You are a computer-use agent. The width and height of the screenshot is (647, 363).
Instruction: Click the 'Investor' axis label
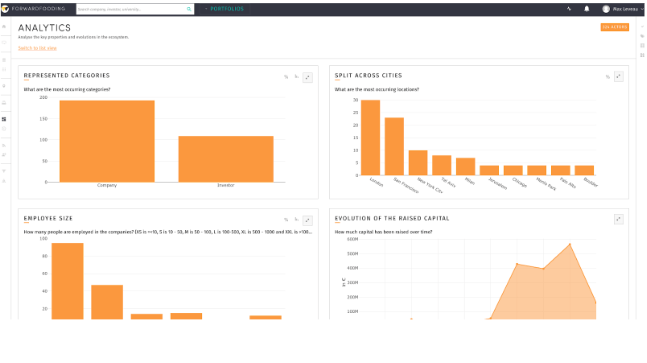click(226, 185)
